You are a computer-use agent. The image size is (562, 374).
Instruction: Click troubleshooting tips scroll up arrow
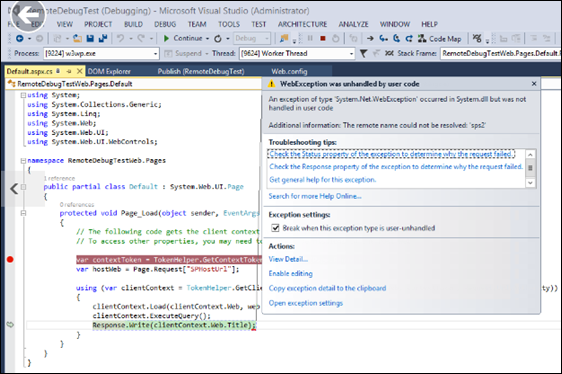[x=530, y=155]
